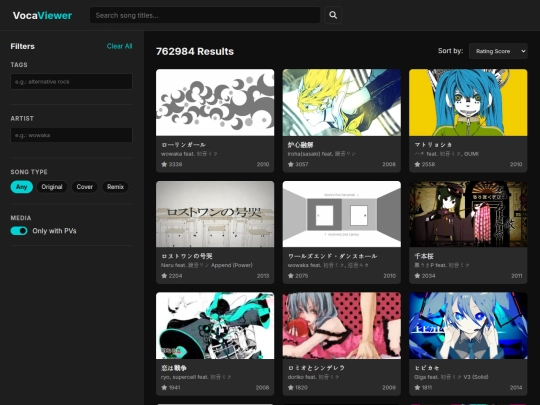Click the star rating icon beside 3338
Viewport: 540px width, 405px height.
click(x=164, y=164)
